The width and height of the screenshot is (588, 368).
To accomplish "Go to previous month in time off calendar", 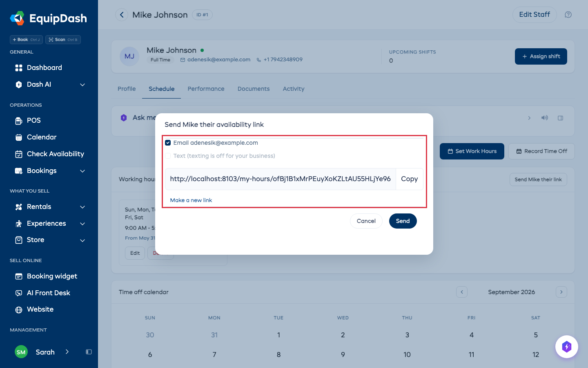I will [462, 292].
